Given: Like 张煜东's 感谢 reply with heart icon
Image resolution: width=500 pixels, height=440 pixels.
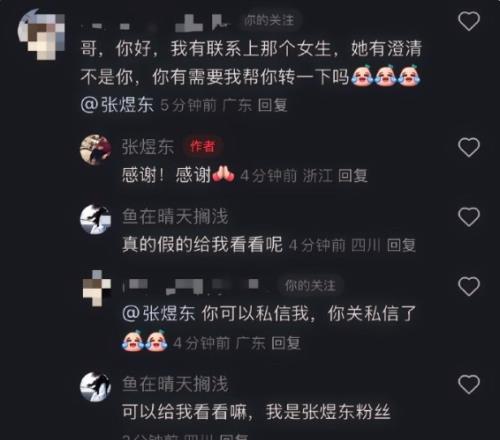Looking at the screenshot, I should tap(469, 147).
